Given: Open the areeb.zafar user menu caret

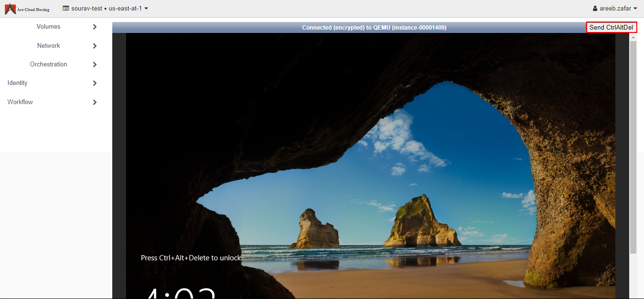Looking at the screenshot, I should point(635,9).
